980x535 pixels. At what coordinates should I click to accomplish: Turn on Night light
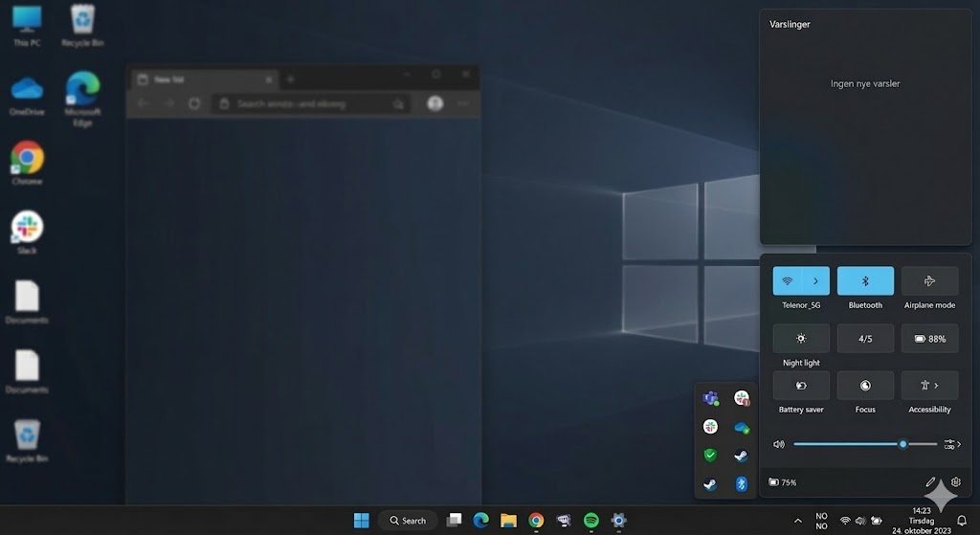pos(801,339)
